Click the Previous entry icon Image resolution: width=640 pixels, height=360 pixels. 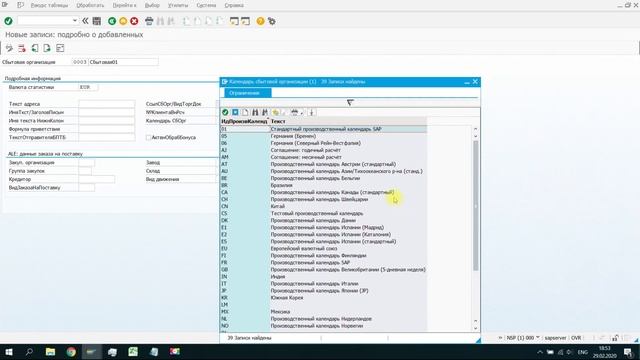(35, 48)
